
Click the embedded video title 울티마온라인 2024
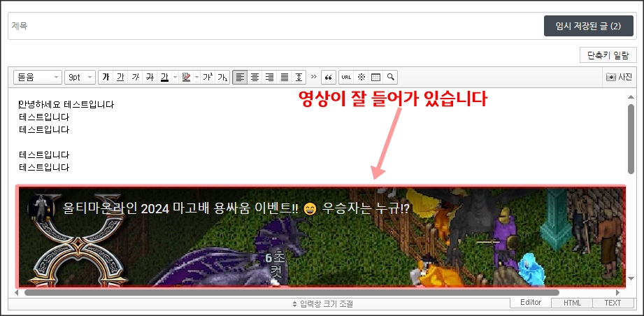(x=236, y=208)
